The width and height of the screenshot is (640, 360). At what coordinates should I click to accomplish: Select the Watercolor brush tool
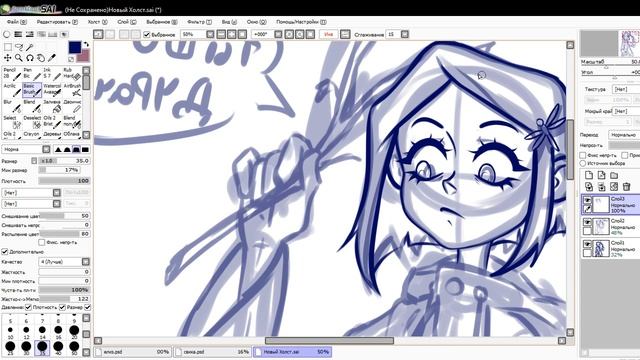pos(52,90)
